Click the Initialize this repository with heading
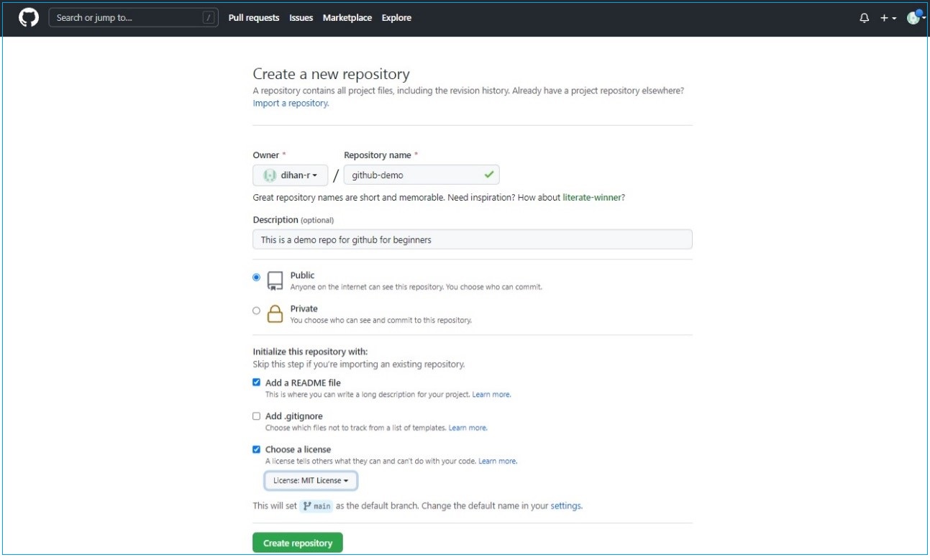The image size is (930, 560). pos(311,352)
